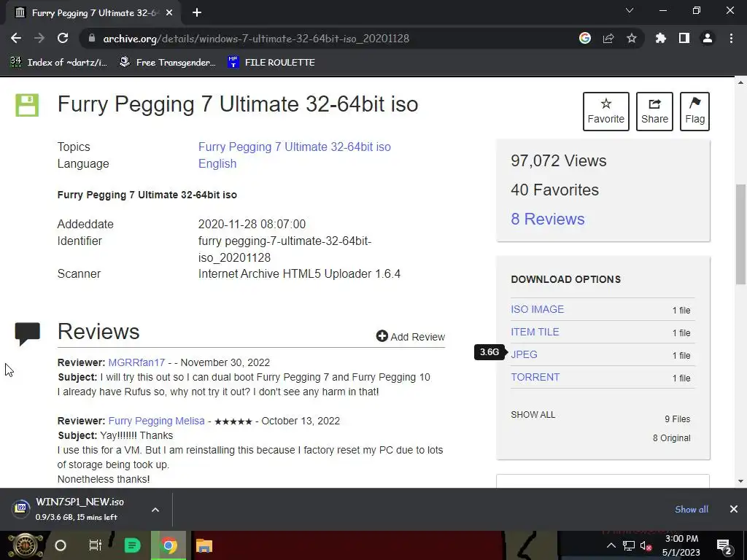Click the tab search chevron in title bar
Screen dimensions: 747x560
click(x=630, y=10)
